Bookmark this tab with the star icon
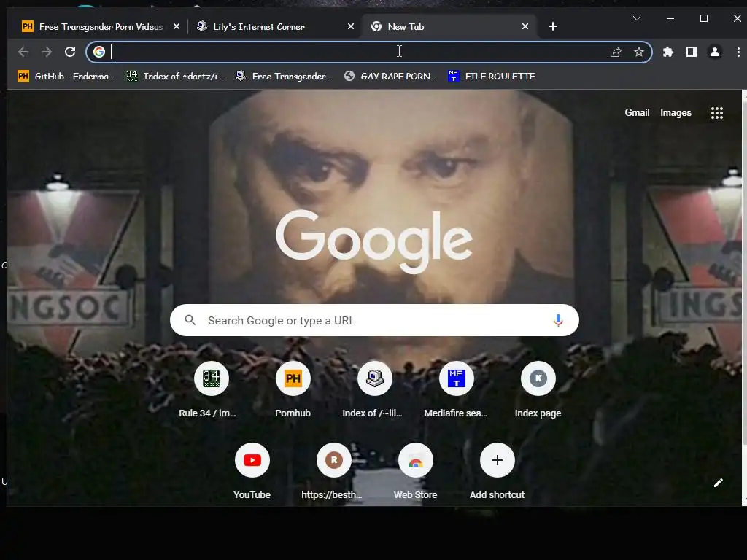Screen dimensions: 747x560 639,52
